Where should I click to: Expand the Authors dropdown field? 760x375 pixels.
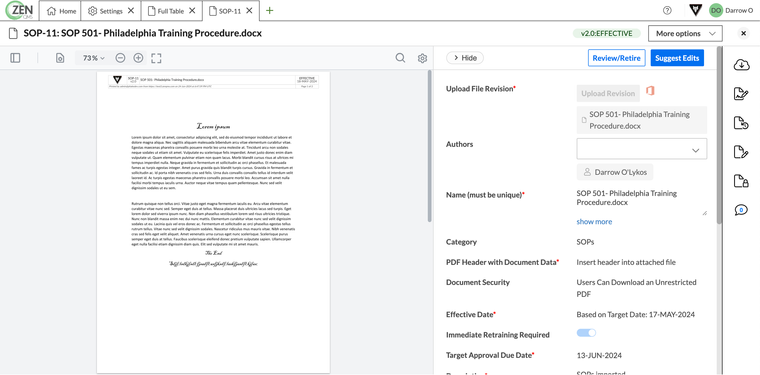pos(642,149)
